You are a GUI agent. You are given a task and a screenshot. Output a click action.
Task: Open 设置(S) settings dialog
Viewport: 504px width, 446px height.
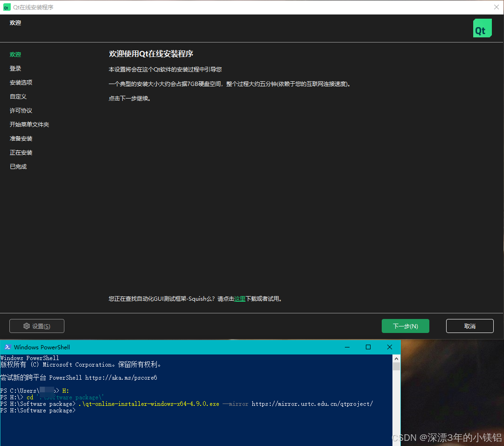37,326
